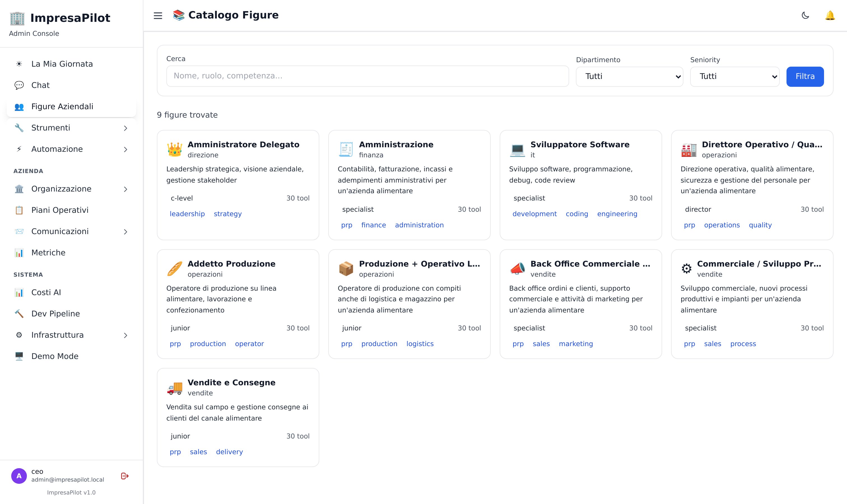Click the marketing tag on Back Office card
Image resolution: width=847 pixels, height=504 pixels.
click(576, 344)
